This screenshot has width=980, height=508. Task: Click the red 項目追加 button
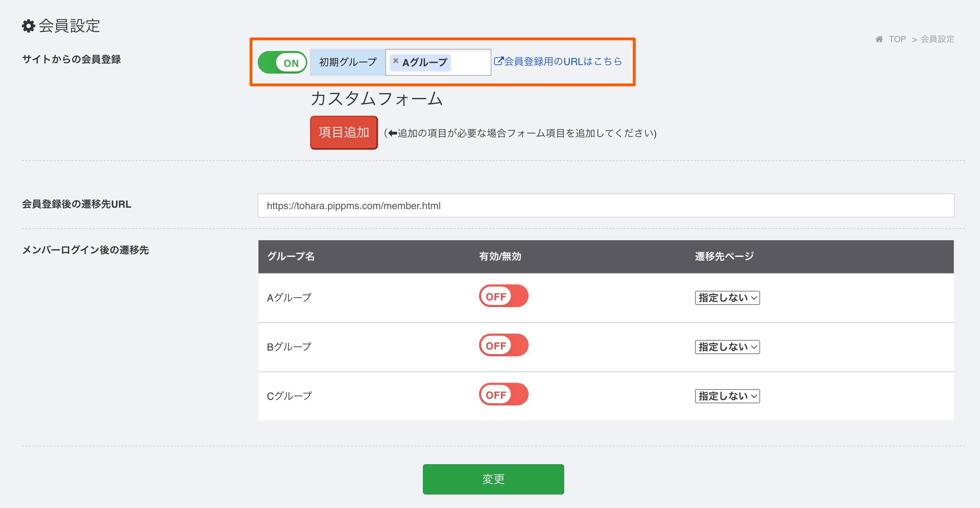tap(344, 133)
